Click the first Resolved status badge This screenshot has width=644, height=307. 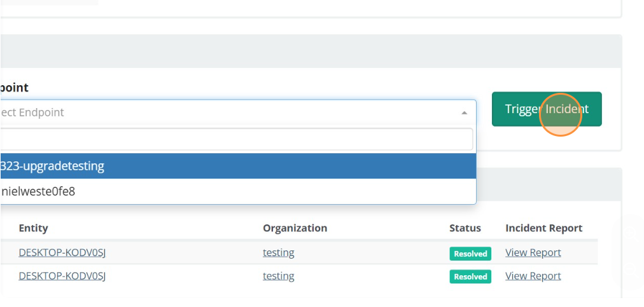pyautogui.click(x=470, y=254)
